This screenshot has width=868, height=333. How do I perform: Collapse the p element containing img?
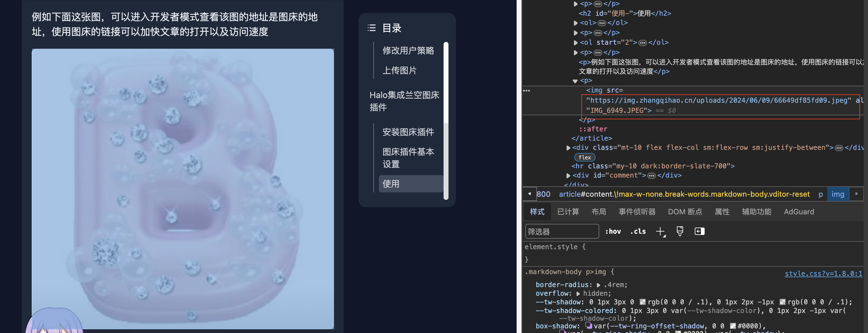pos(575,81)
